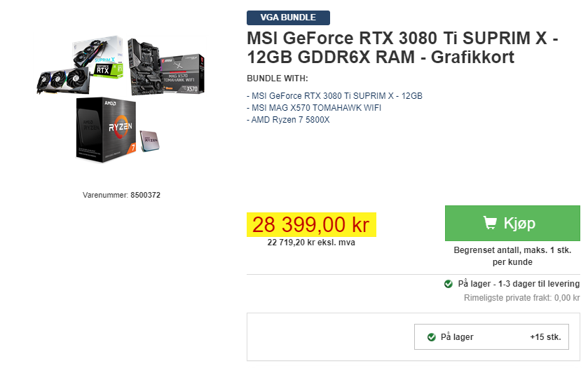Open the MSI MAG X570 TOMAHAWK WIFI link
The height and width of the screenshot is (368, 588).
(314, 108)
